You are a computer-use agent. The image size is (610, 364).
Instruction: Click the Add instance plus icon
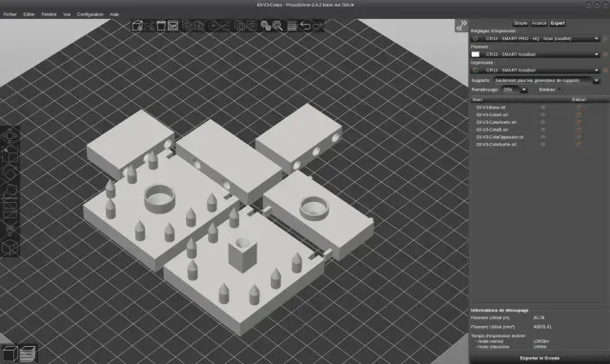click(213, 26)
